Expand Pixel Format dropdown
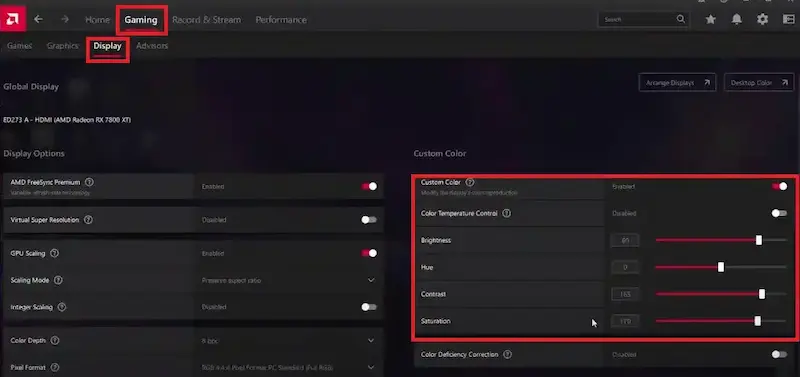 371,367
